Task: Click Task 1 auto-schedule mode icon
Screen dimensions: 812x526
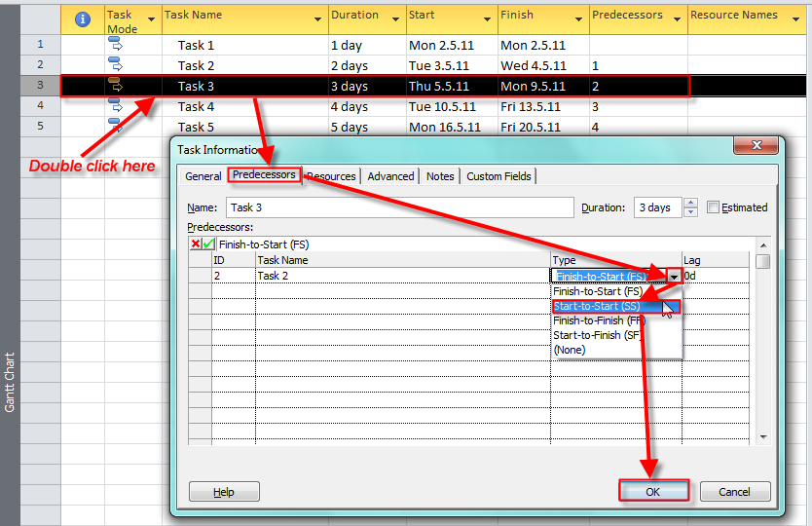Action: 115,45
